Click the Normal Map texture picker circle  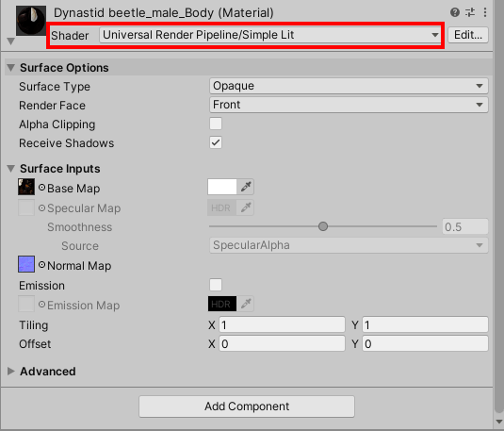click(41, 265)
